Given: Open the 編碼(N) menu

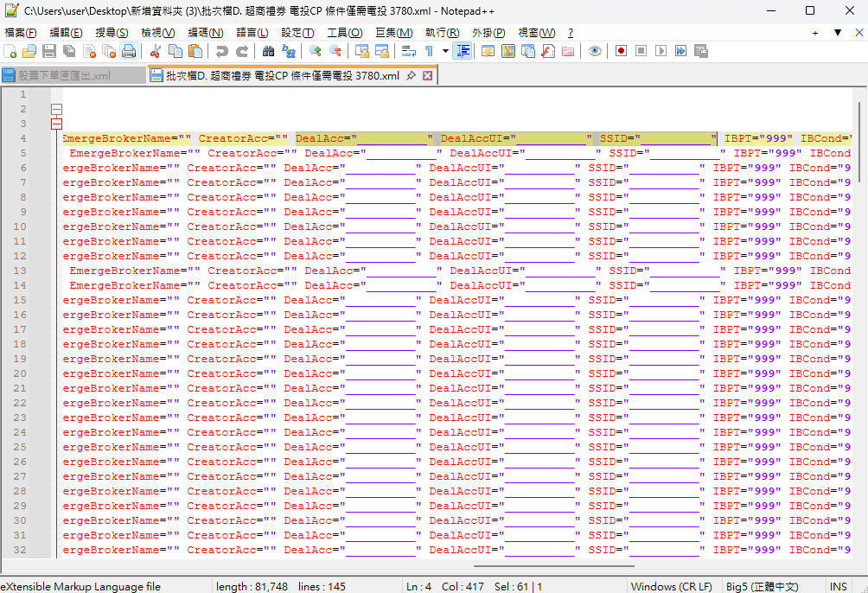Looking at the screenshot, I should point(206,33).
